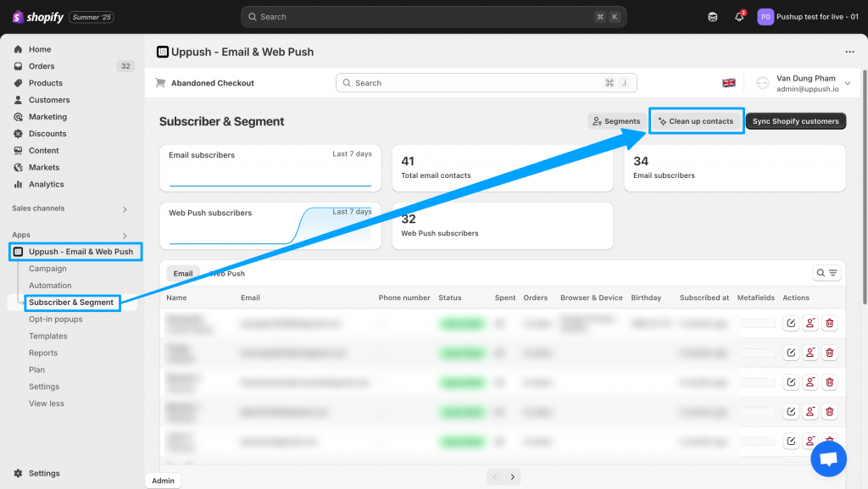The height and width of the screenshot is (489, 868).
Task: Open three-dot menu beside app title
Action: point(849,52)
